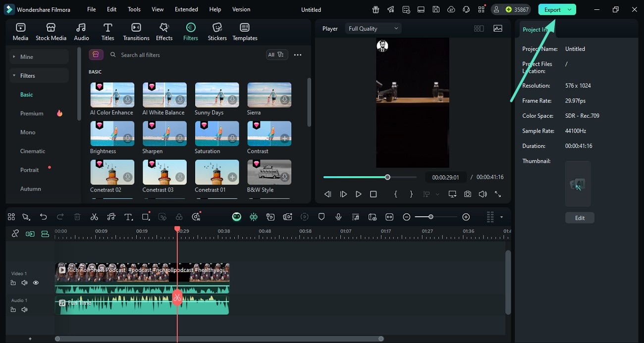
Task: Click the fullscreen expand arrows in player
Action: point(498,195)
